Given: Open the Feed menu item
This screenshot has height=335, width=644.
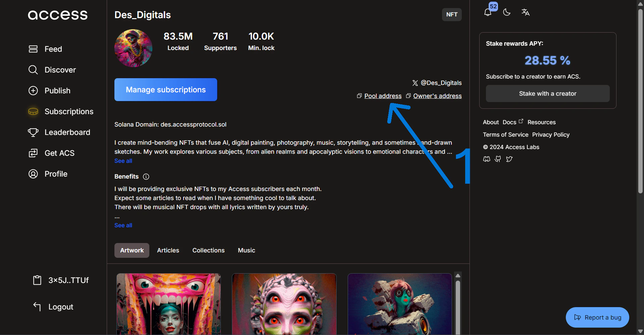Looking at the screenshot, I should click(53, 49).
